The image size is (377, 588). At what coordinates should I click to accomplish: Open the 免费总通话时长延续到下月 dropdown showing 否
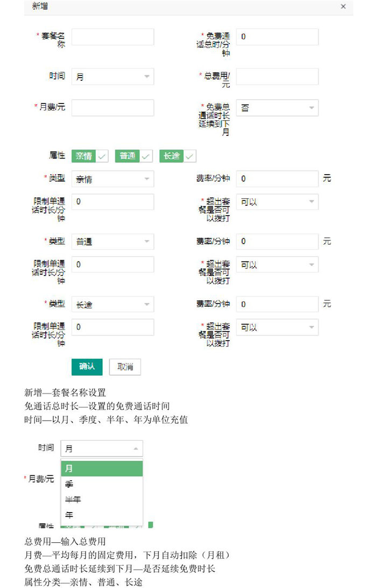tap(277, 108)
